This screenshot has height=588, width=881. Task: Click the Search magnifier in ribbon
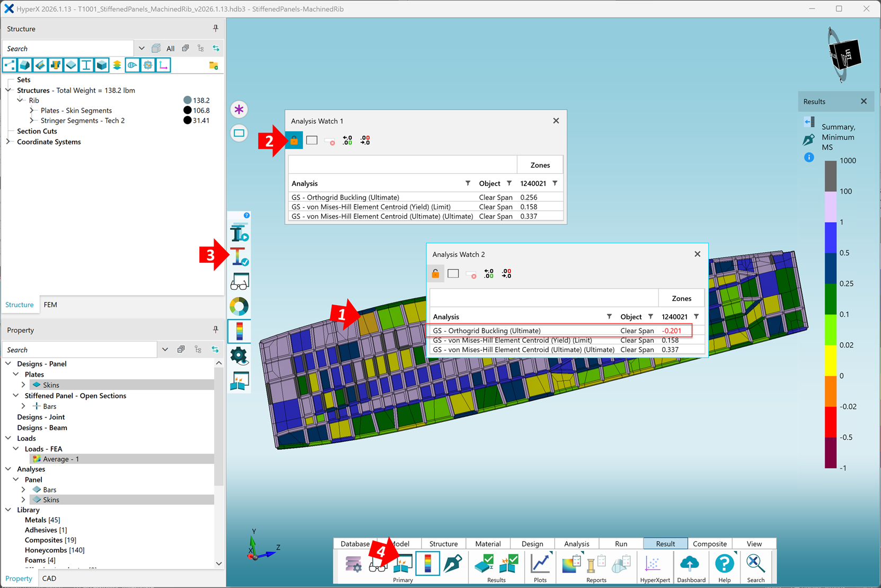coord(755,564)
